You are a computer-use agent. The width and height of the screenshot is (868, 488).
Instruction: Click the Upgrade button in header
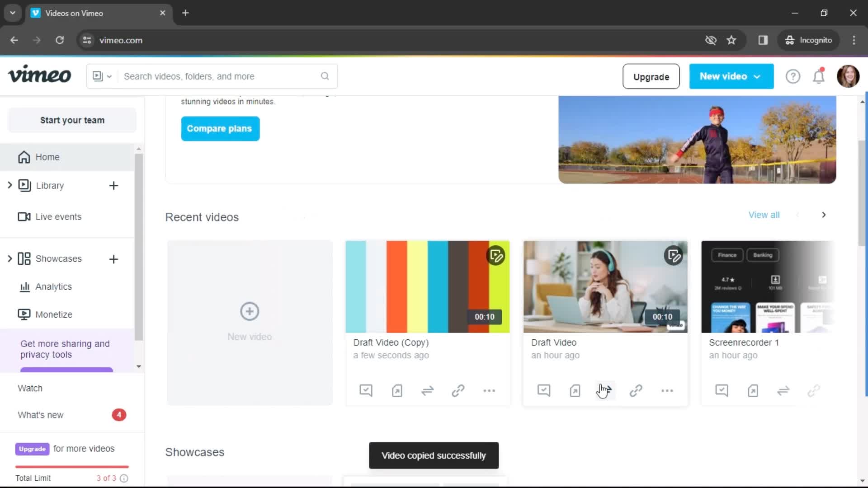click(x=651, y=76)
